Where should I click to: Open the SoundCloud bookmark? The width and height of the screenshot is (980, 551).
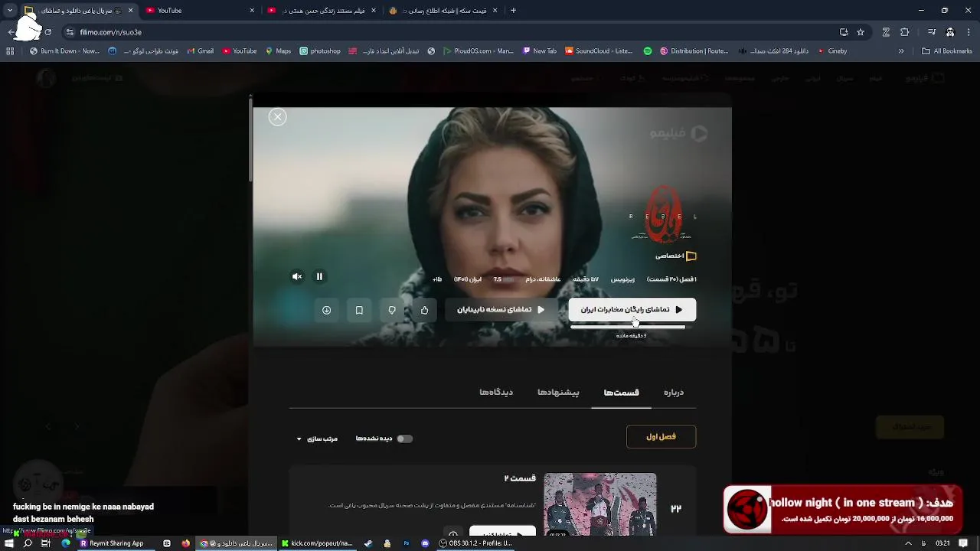[599, 51]
